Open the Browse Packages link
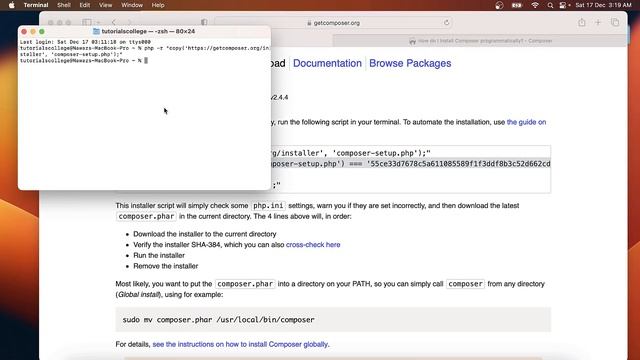This screenshot has width=640, height=360. (410, 63)
